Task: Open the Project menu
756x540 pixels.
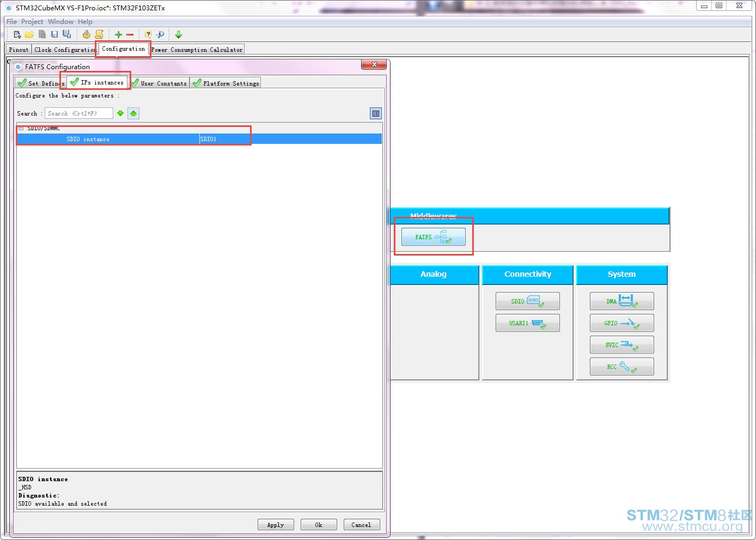Action: [32, 22]
